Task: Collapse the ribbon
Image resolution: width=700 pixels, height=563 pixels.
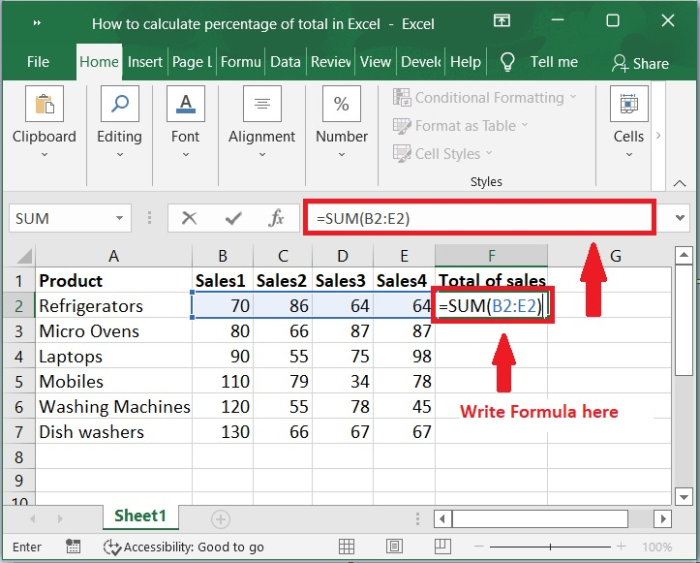Action: [x=679, y=183]
